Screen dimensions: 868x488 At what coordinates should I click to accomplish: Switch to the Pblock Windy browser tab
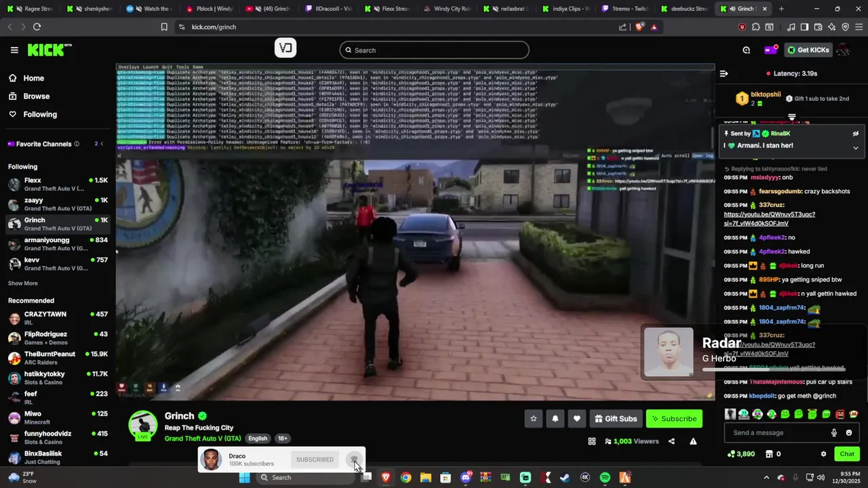coord(210,9)
